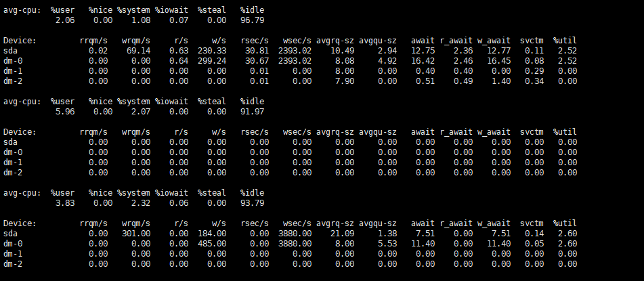This screenshot has height=281, width=644.
Task: Click dm-1 svctm value 0.29
Action: pyautogui.click(x=534, y=71)
